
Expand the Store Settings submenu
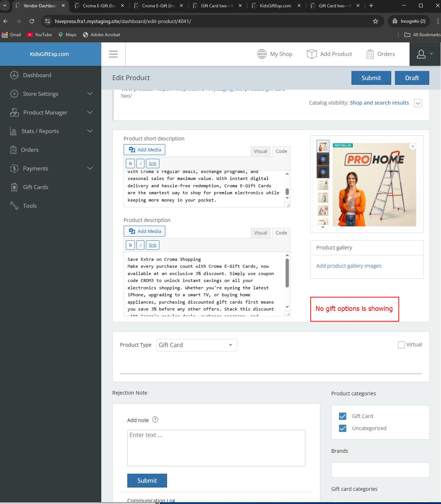coord(90,94)
